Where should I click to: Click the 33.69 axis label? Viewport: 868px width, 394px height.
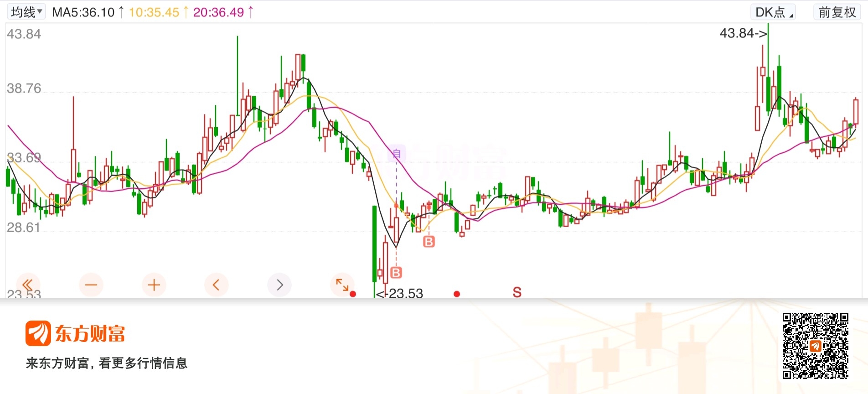pos(24,158)
